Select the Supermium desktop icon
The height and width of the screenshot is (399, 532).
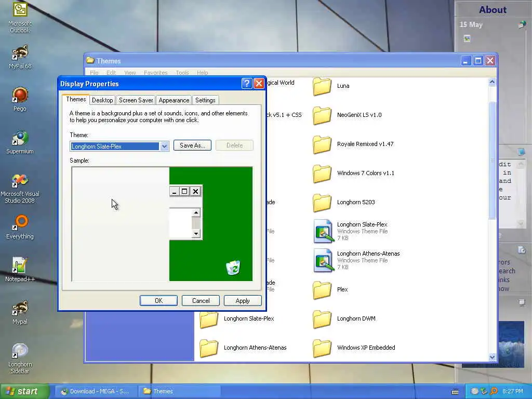[20, 142]
